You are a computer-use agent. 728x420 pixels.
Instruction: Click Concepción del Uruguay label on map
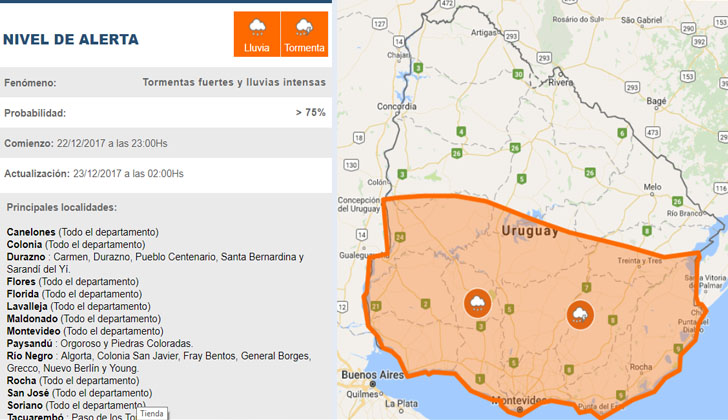[x=358, y=205]
